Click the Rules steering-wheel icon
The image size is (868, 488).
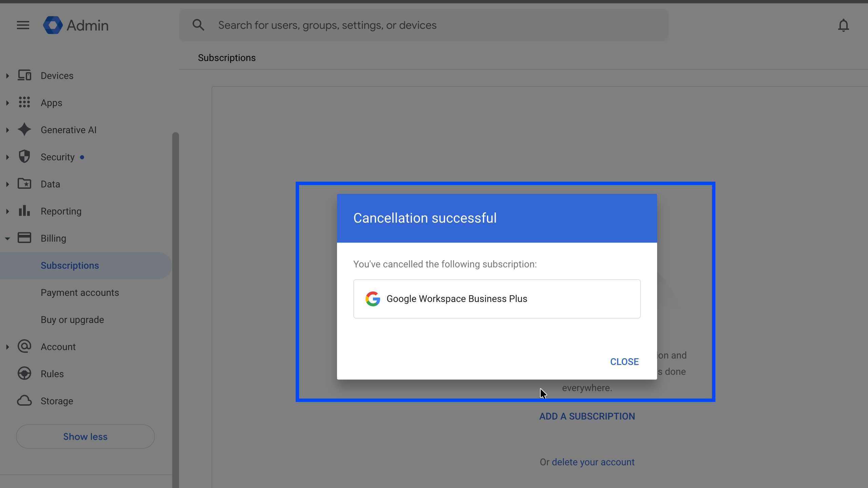click(x=24, y=373)
